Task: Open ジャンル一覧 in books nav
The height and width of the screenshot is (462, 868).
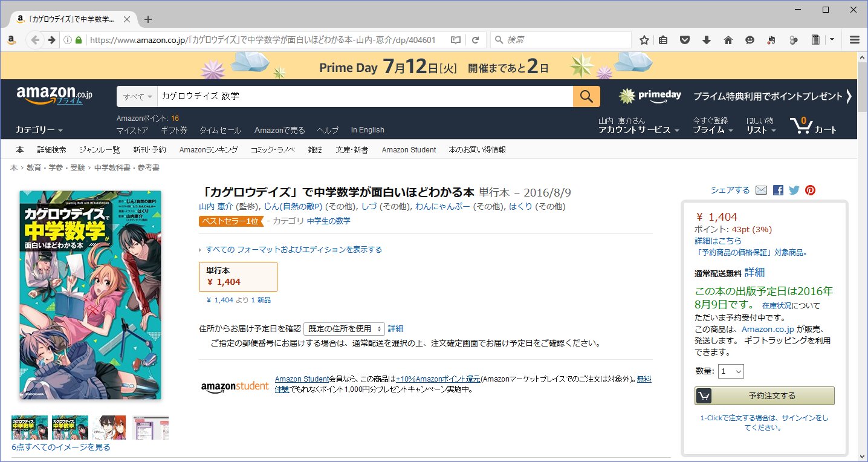Action: [100, 149]
